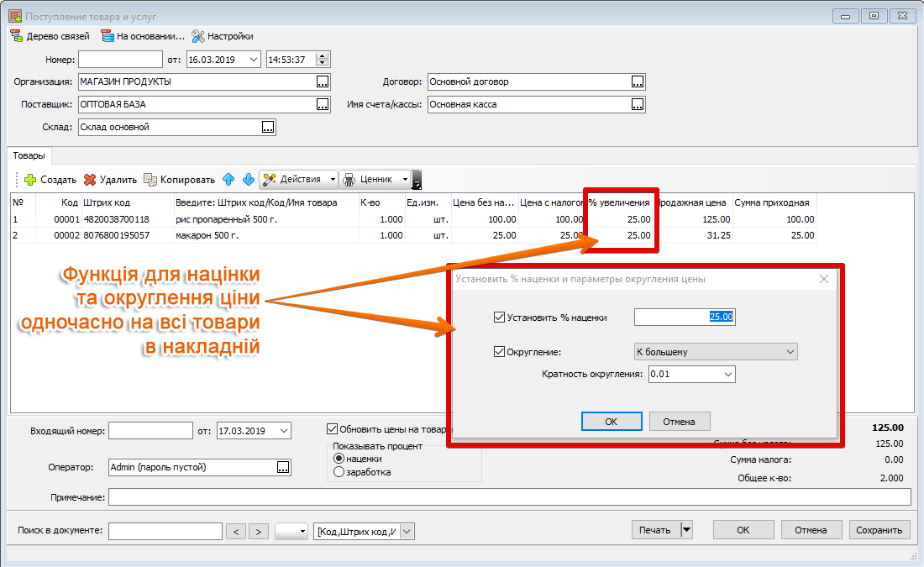Open the Склад selection ellipsis button
This screenshot has width=924, height=567.
coord(268,127)
